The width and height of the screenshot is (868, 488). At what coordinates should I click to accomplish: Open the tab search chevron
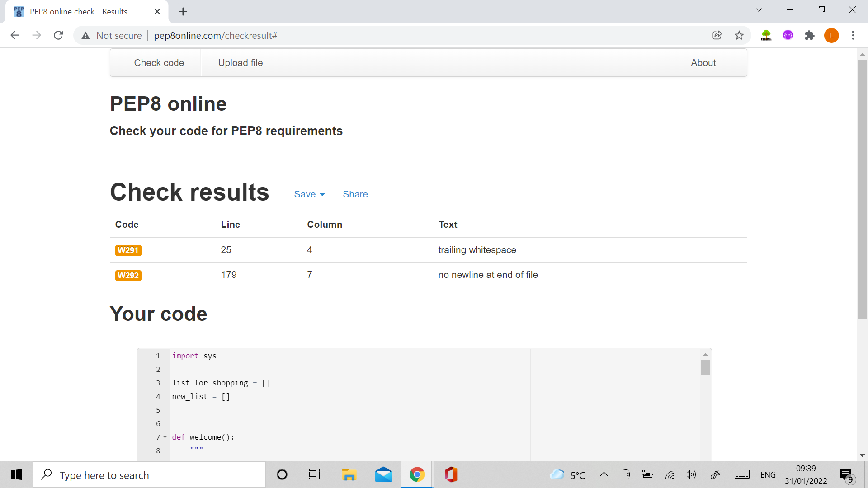pos(759,10)
